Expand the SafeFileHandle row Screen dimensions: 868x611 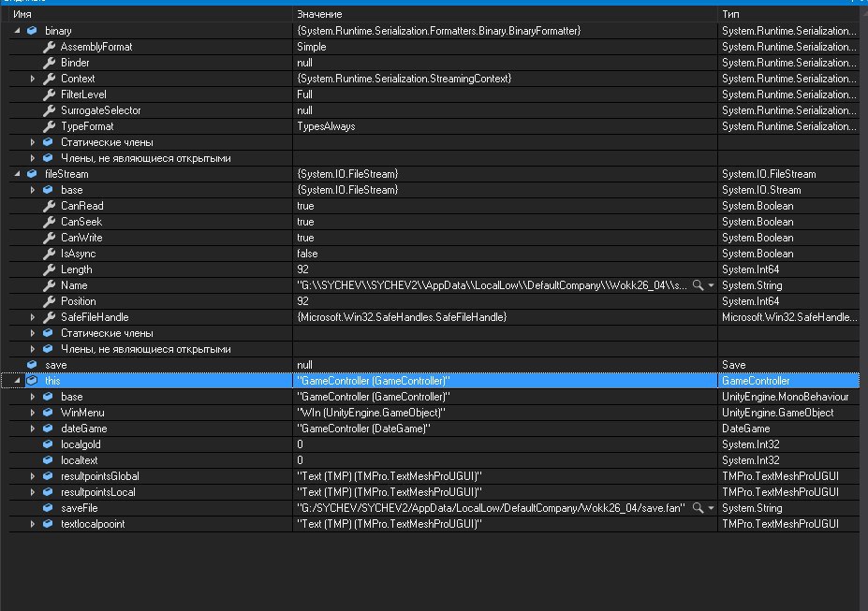coord(33,317)
